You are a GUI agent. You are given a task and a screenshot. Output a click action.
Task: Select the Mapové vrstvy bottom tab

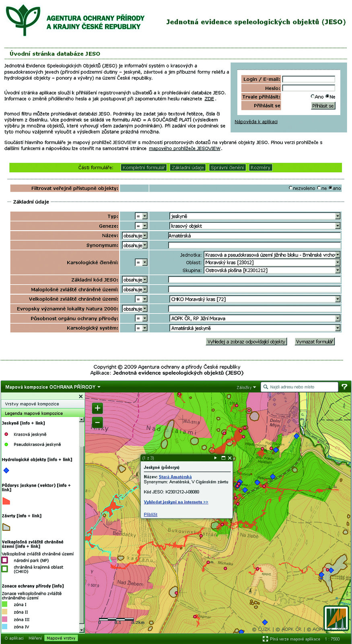coord(61,638)
